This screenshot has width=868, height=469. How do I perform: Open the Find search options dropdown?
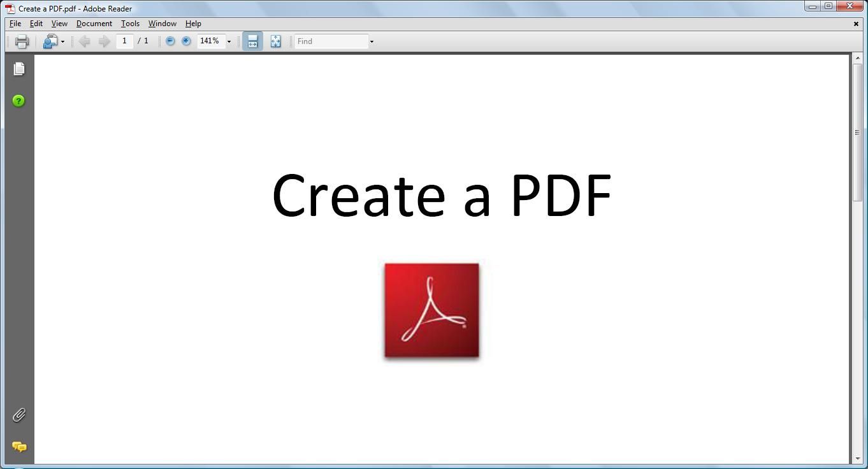coord(372,41)
